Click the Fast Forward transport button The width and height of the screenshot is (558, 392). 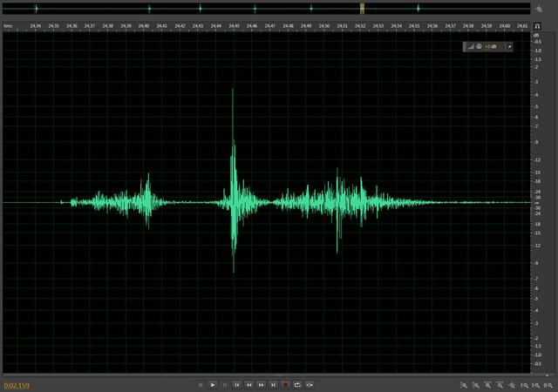(262, 385)
